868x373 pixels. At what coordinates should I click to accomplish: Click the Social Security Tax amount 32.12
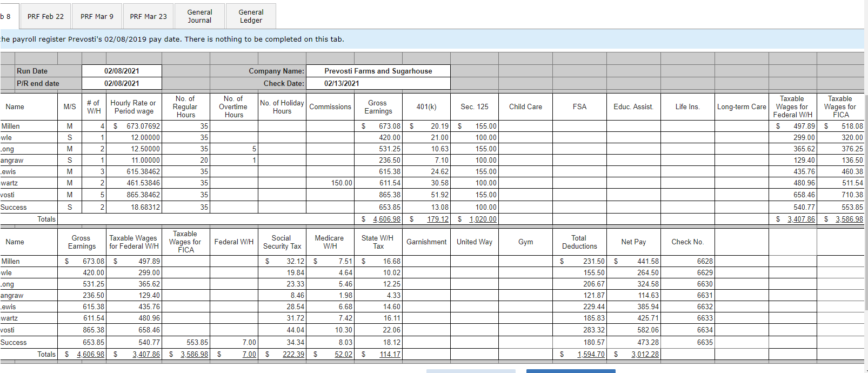click(x=282, y=261)
